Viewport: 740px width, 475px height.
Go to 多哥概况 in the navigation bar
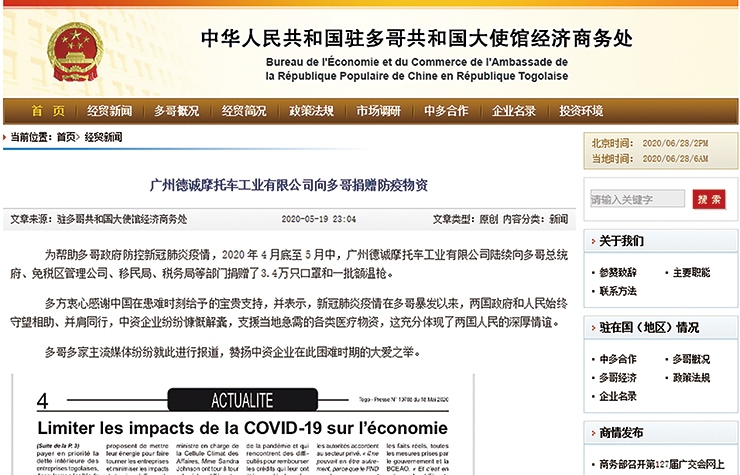point(176,111)
